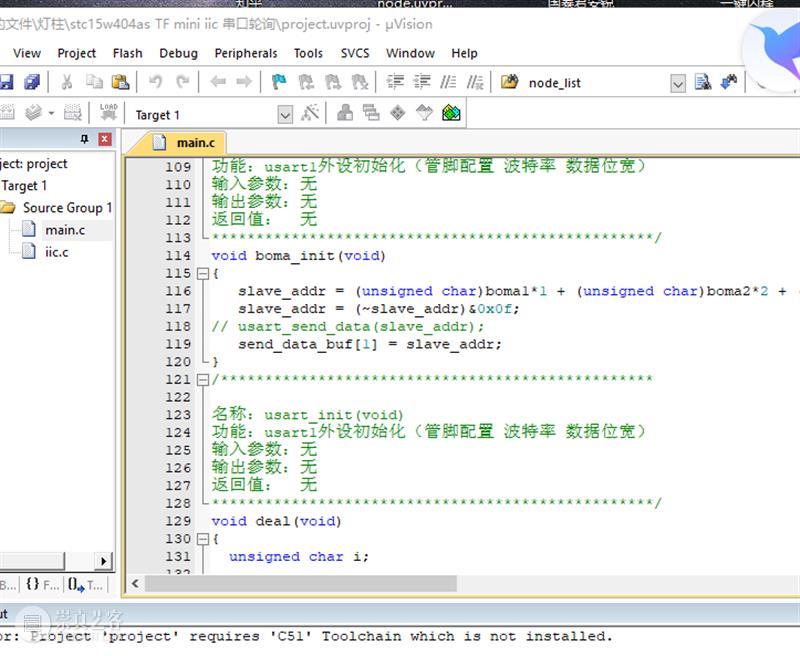The image size is (800, 656).
Task: Switch to the Functions panel tab
Action: point(42,585)
